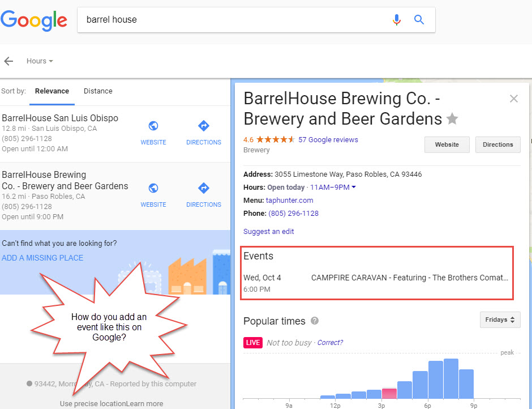The width and height of the screenshot is (532, 409).
Task: Click the Directions button in details panel
Action: pos(497,144)
